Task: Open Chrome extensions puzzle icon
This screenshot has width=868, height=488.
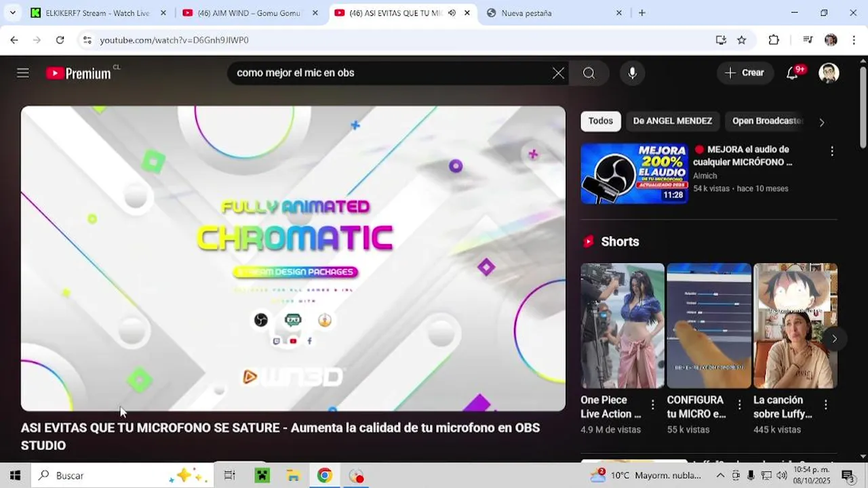Action: (774, 40)
